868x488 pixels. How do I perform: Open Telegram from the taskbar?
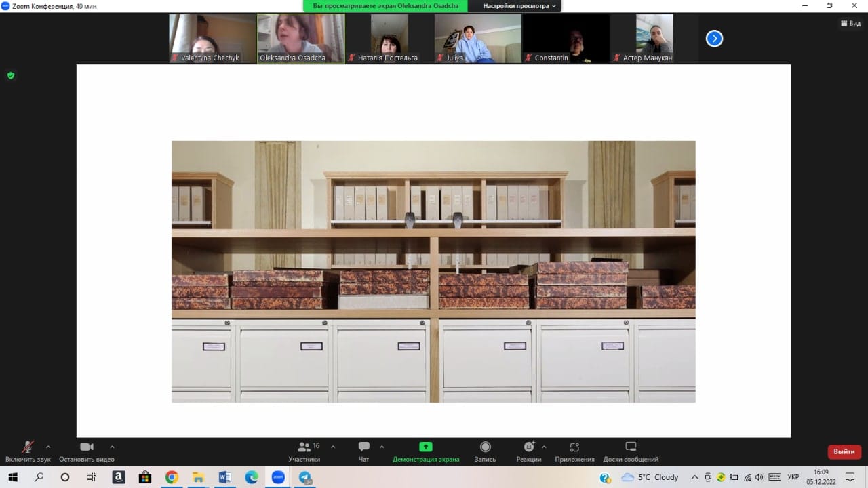pos(305,477)
